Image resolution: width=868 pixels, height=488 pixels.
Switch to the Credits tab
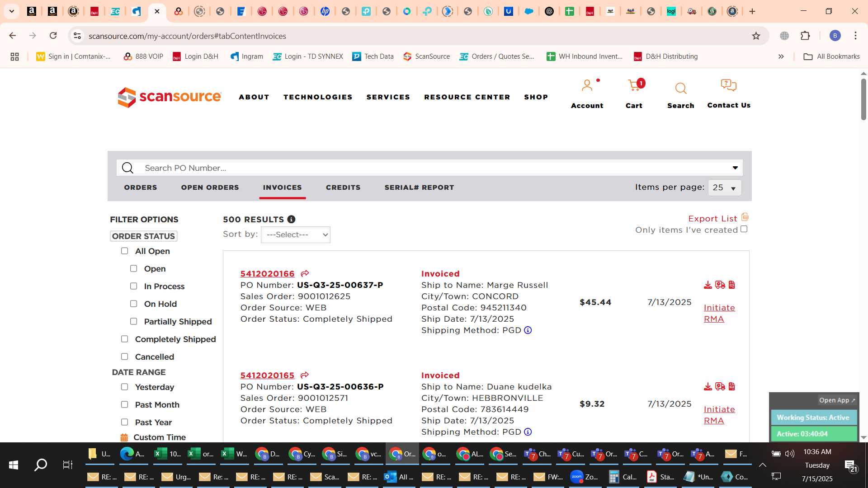pos(343,188)
